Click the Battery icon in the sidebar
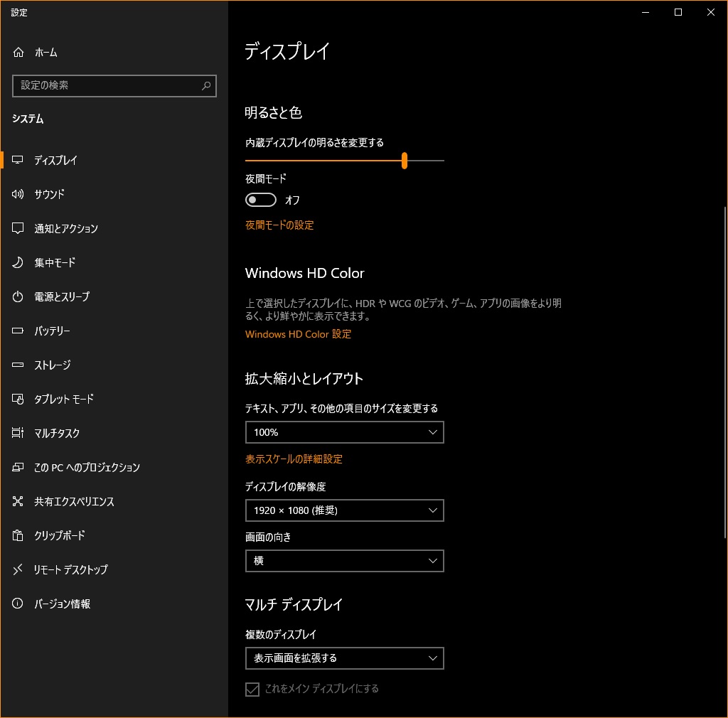 (18, 331)
